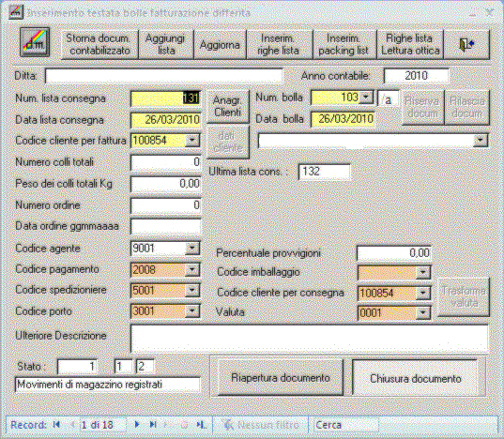Click Movimenti di magazzino registrati field
This screenshot has height=439, width=504.
pos(107,385)
